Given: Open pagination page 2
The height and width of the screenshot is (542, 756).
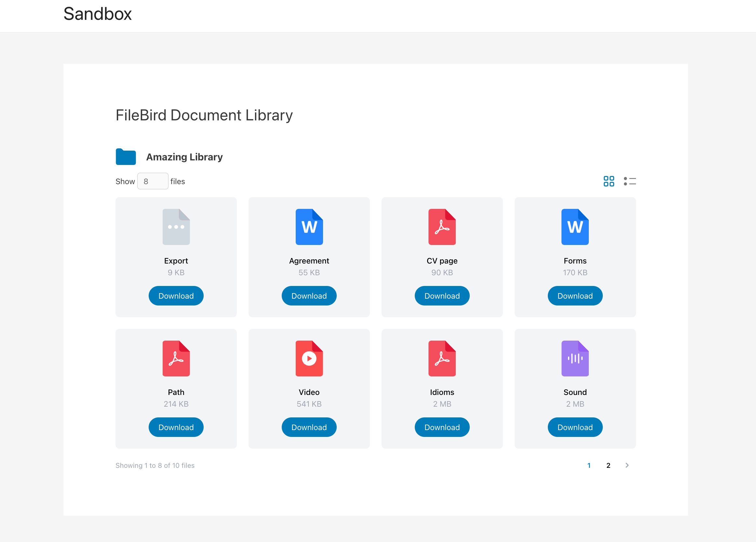Looking at the screenshot, I should point(608,465).
